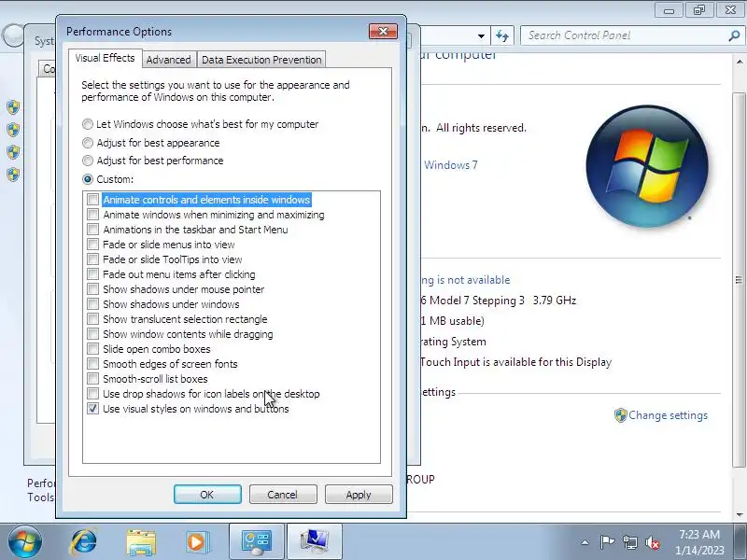Click the Control Panel vertical scrollbar thumb
This screenshot has width=747, height=560.
pos(739,280)
